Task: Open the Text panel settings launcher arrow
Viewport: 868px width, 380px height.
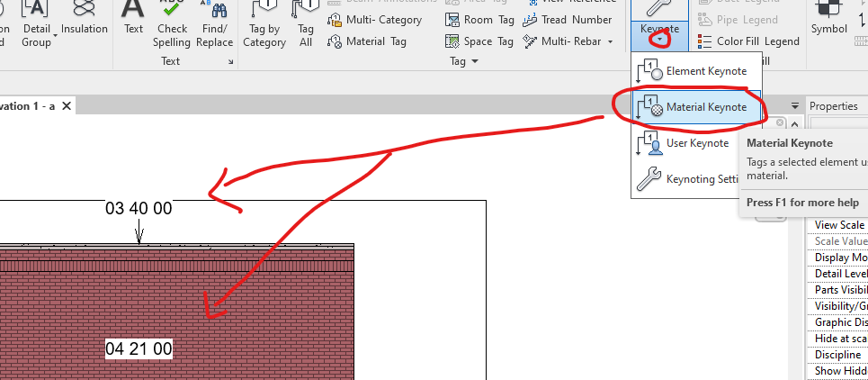Action: click(231, 62)
